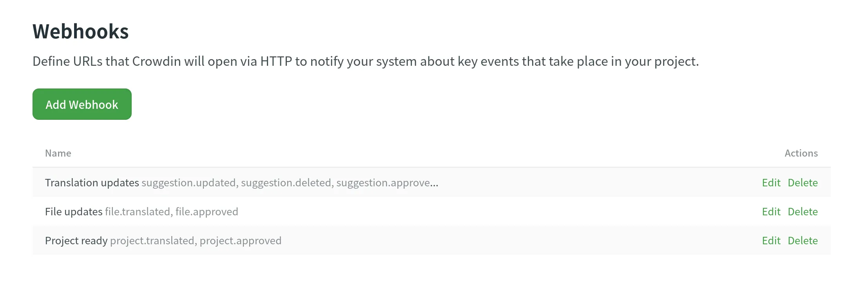Click the Actions column header
The image size is (868, 294).
[x=801, y=153]
